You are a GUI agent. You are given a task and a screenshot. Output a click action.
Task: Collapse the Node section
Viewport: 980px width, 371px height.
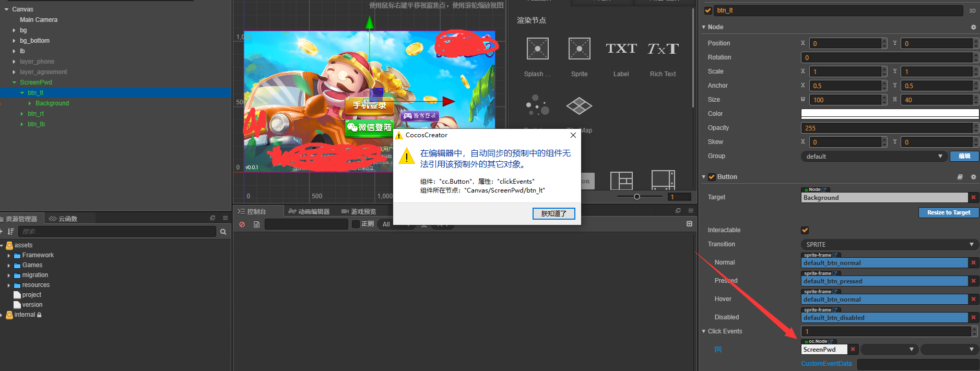point(703,27)
